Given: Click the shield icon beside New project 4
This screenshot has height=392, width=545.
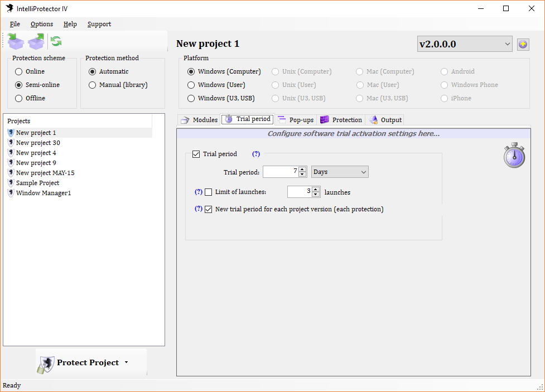Looking at the screenshot, I should pos(11,153).
